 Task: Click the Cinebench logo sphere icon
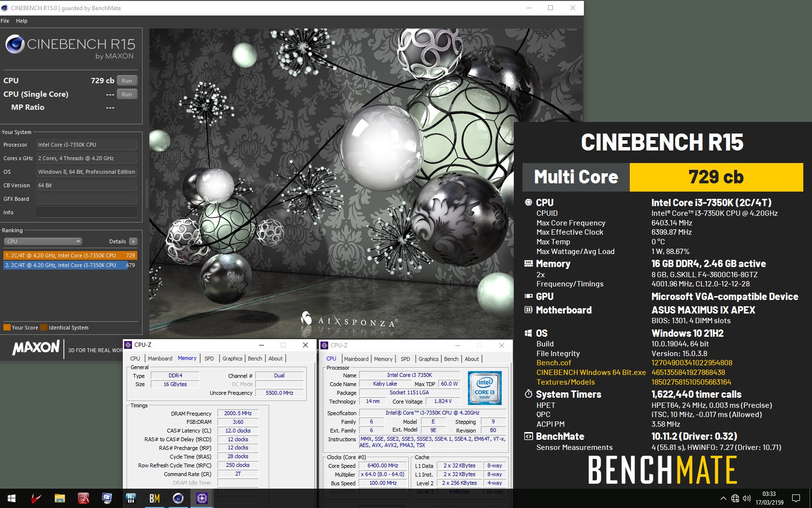tap(15, 44)
